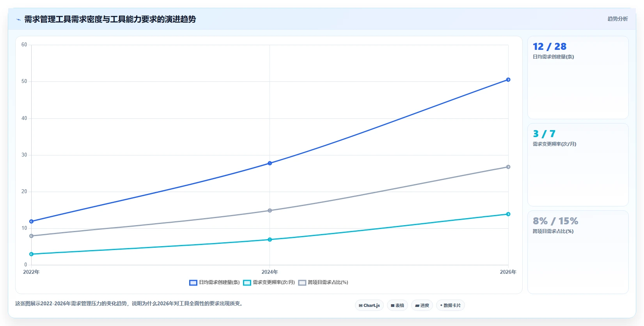The width and height of the screenshot is (644, 326).
Task: Click the 2024年 axis label
Action: coord(270,272)
